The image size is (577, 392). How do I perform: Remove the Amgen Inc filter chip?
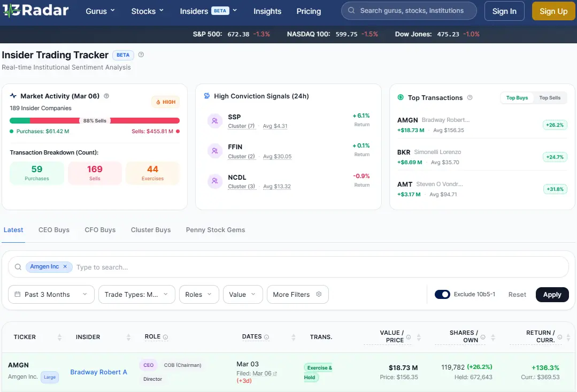(65, 266)
